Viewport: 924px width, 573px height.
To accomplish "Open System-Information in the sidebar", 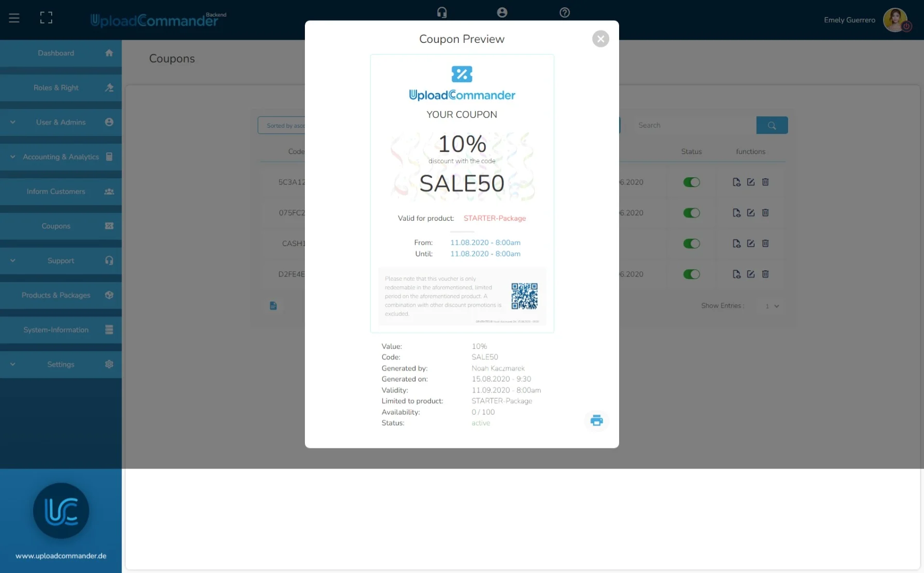I will click(61, 330).
